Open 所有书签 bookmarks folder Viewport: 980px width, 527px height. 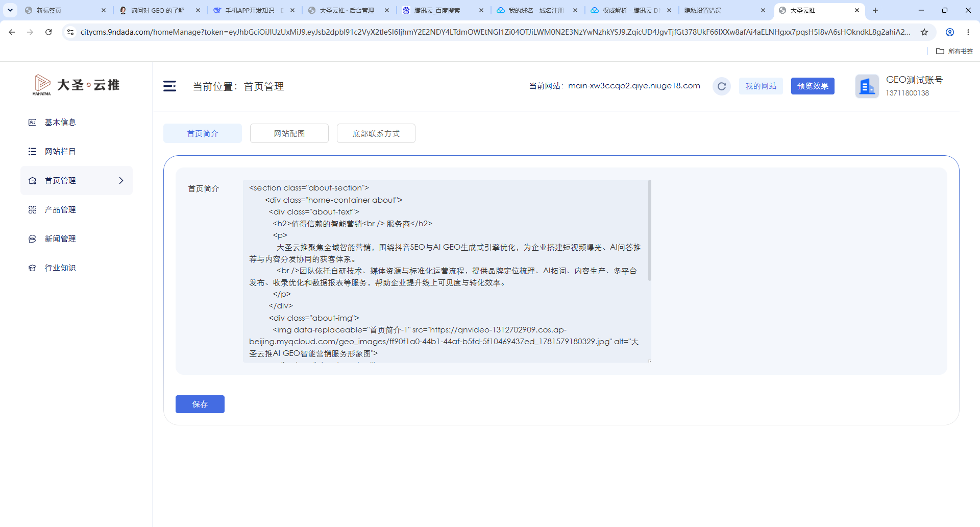tap(954, 51)
